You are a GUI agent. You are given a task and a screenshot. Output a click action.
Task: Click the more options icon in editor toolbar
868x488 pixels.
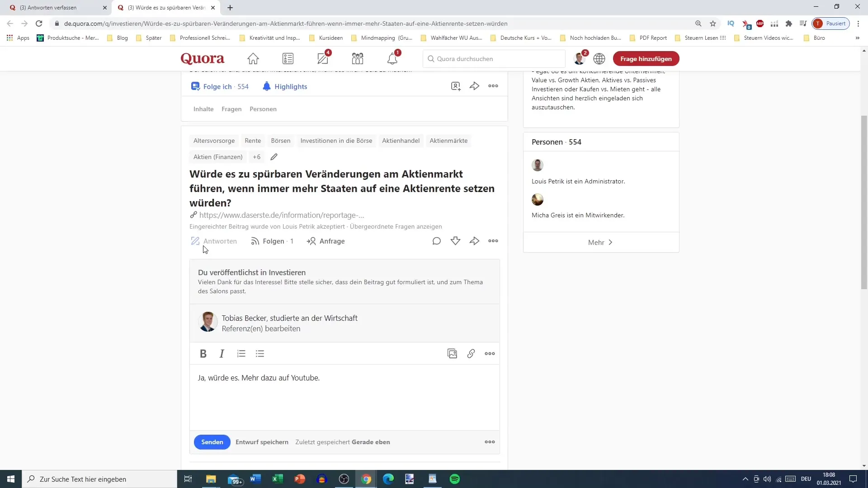[x=490, y=353]
